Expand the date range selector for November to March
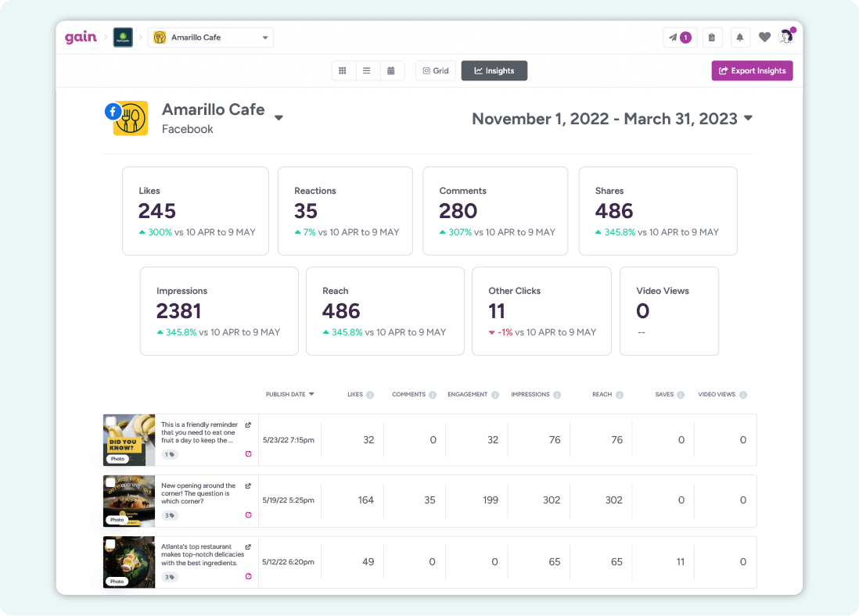Image resolution: width=859 pixels, height=616 pixels. pos(747,119)
